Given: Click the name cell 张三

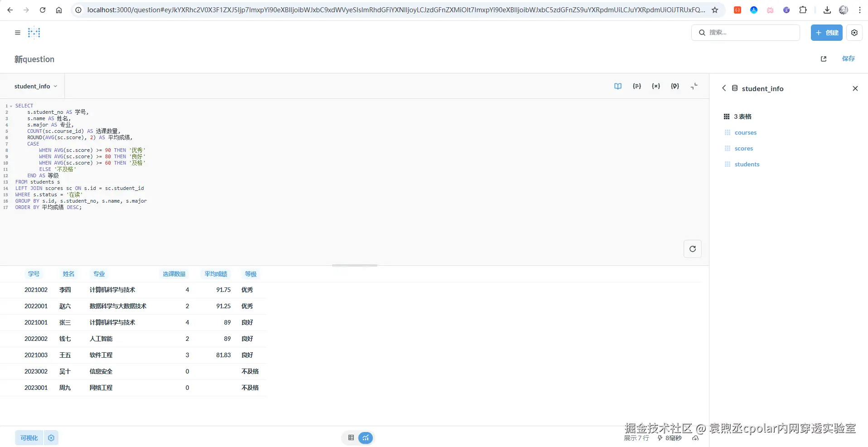Looking at the screenshot, I should (x=65, y=322).
